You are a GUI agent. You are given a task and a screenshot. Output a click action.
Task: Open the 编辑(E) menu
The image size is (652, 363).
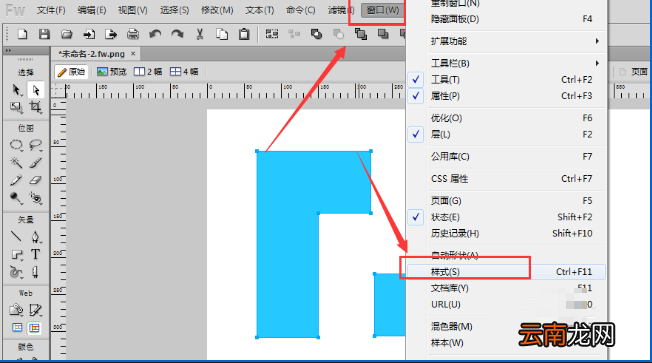91,10
